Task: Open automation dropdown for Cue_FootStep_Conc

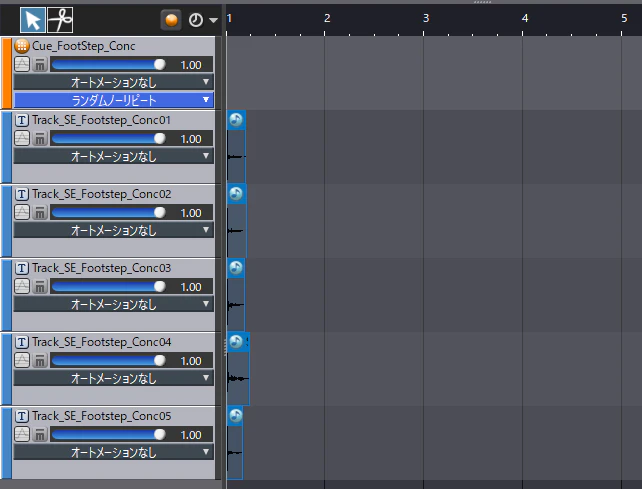Action: (x=114, y=82)
